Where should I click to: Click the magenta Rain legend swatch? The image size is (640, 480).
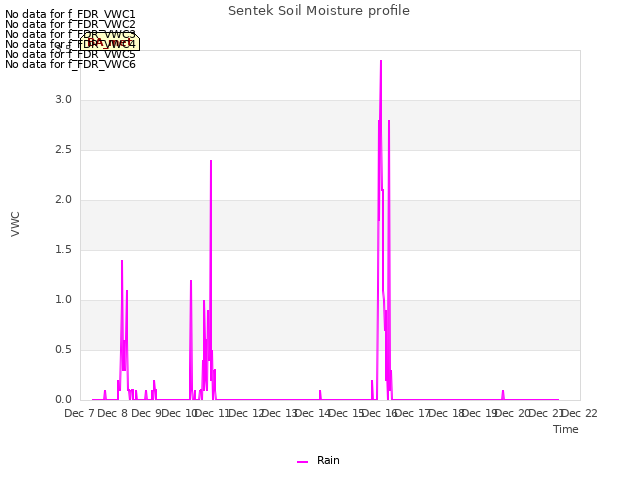coord(302,462)
